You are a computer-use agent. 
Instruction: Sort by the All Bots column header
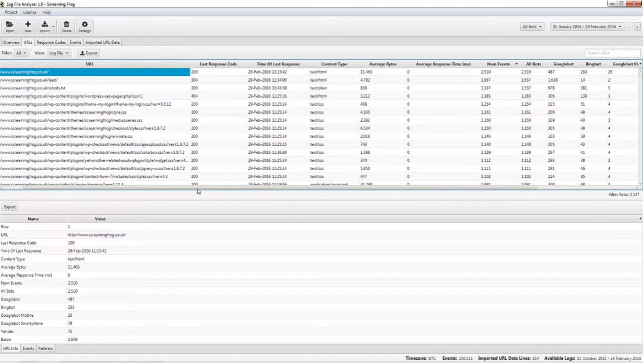pyautogui.click(x=533, y=64)
